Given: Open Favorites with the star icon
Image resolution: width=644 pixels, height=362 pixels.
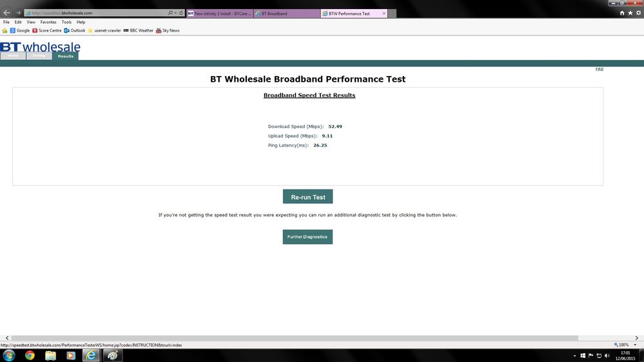Looking at the screenshot, I should click(x=630, y=13).
